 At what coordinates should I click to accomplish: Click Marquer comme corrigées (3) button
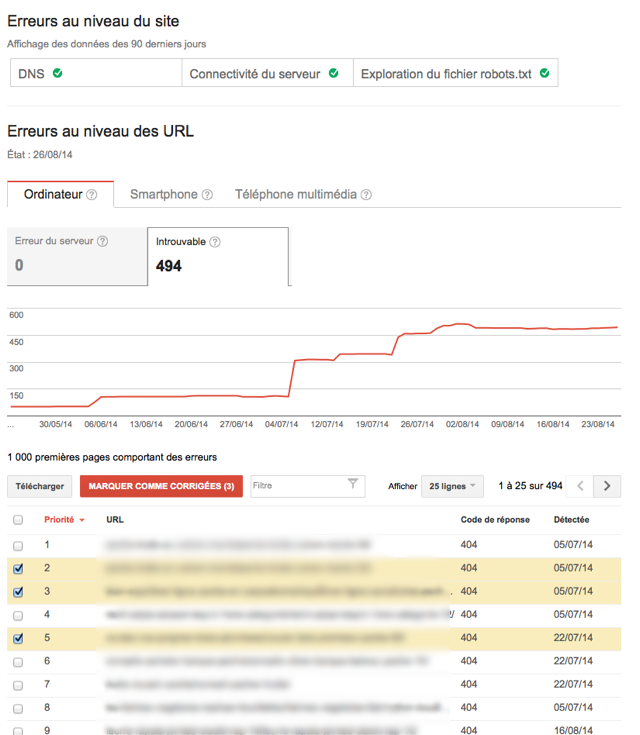(161, 486)
